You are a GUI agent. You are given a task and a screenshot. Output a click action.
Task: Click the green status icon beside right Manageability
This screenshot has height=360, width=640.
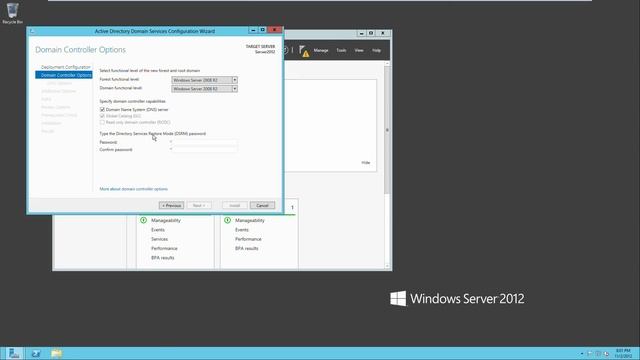(x=227, y=220)
